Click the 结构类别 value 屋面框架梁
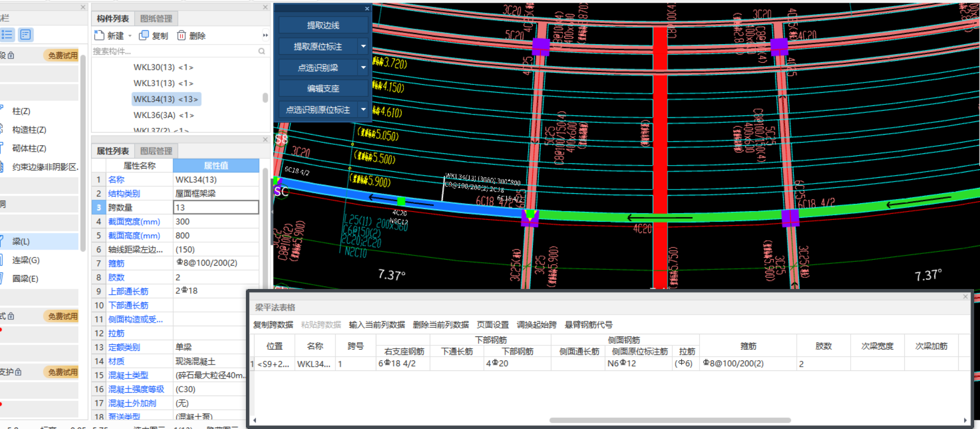Image resolution: width=980 pixels, height=429 pixels. [x=216, y=193]
